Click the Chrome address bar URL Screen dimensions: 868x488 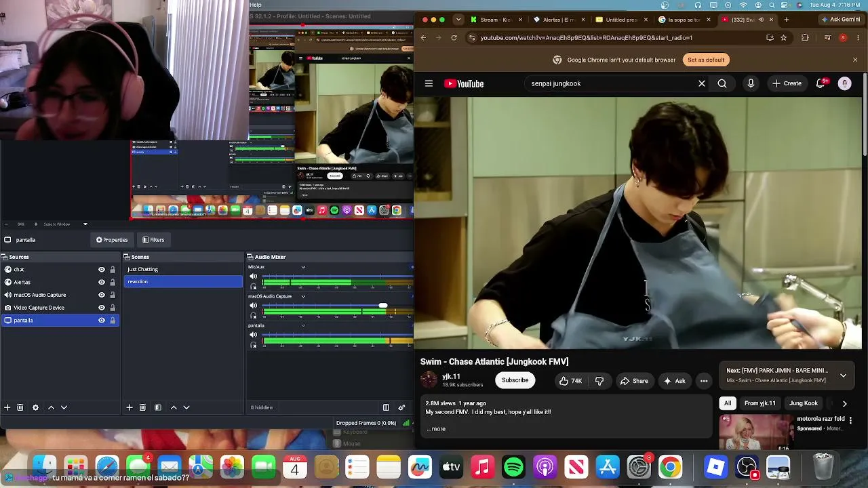(587, 38)
